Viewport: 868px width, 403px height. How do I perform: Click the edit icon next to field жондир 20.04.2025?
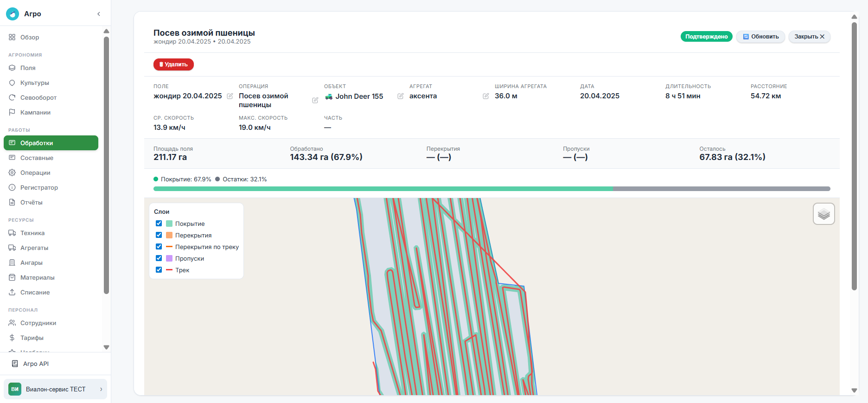[230, 96]
